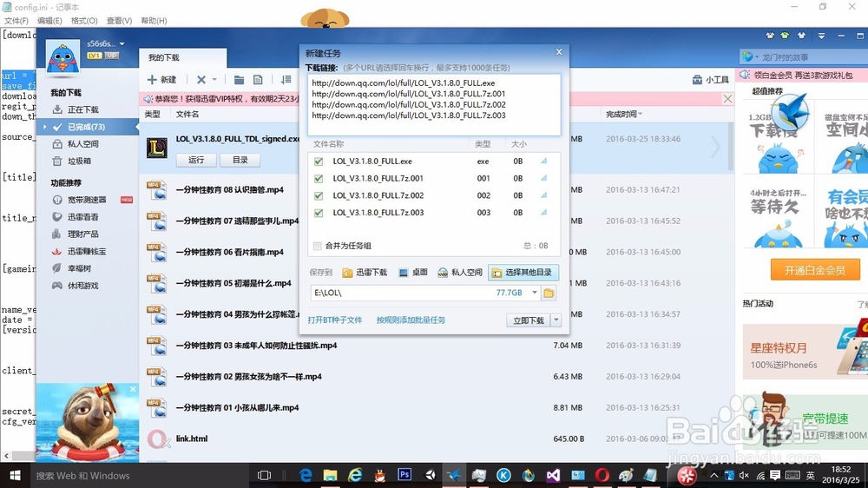The image size is (868, 488).
Task: Open the dropdown arrow next to 立即下载
Action: point(556,320)
